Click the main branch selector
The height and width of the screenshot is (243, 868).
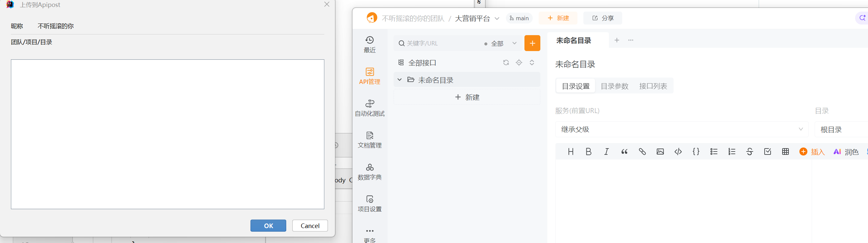519,18
